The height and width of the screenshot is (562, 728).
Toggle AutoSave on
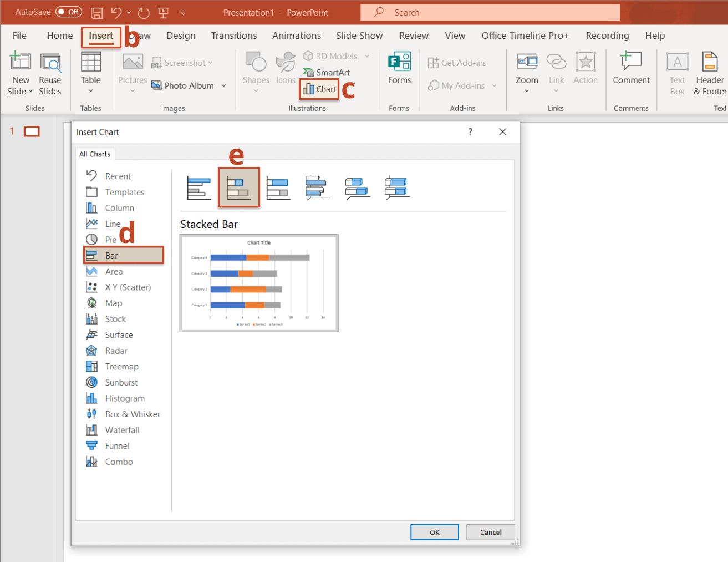pyautogui.click(x=68, y=12)
